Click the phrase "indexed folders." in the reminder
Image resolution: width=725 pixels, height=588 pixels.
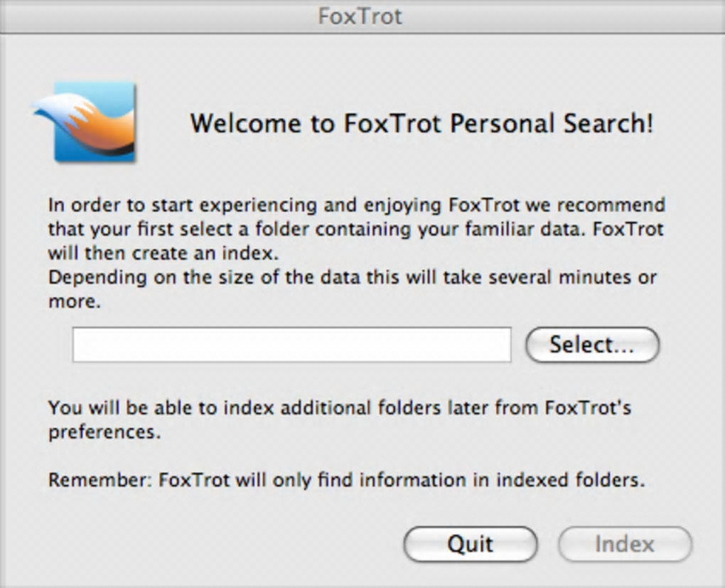tap(571, 480)
